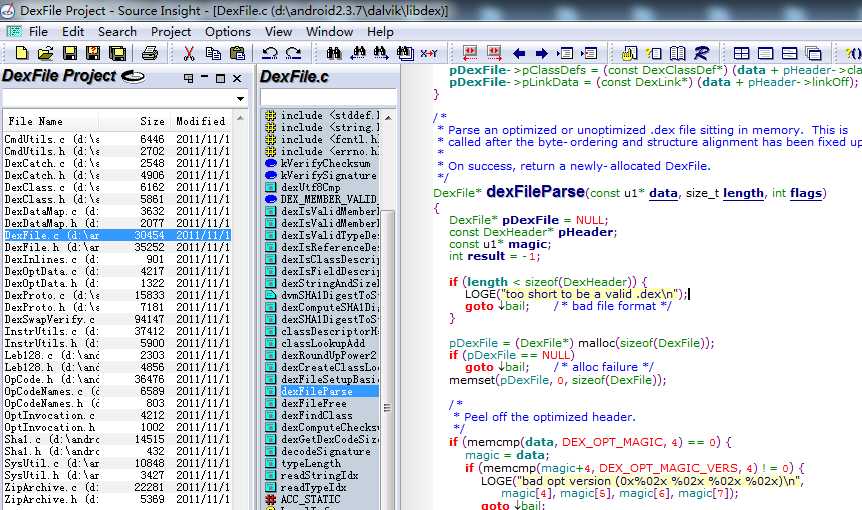
Task: Select ZipArchive.c in the project list
Action: point(117,487)
